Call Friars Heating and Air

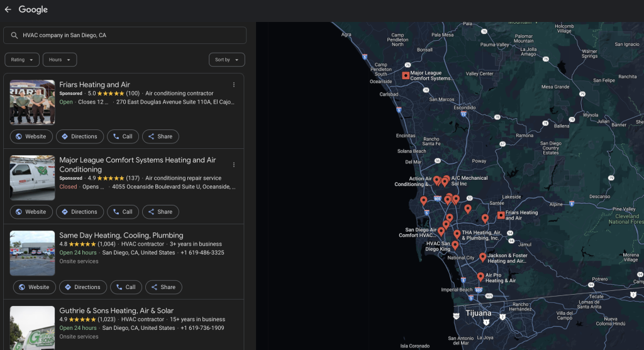pos(123,136)
